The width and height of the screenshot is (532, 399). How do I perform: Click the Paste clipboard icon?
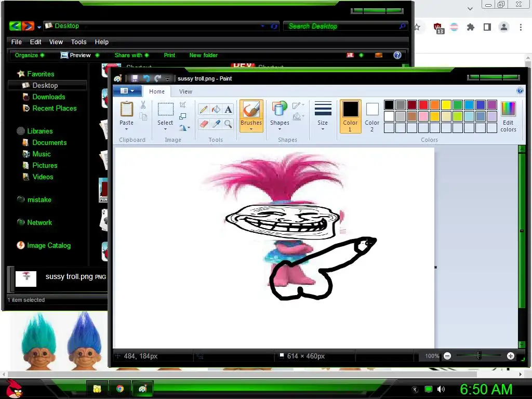click(x=127, y=109)
